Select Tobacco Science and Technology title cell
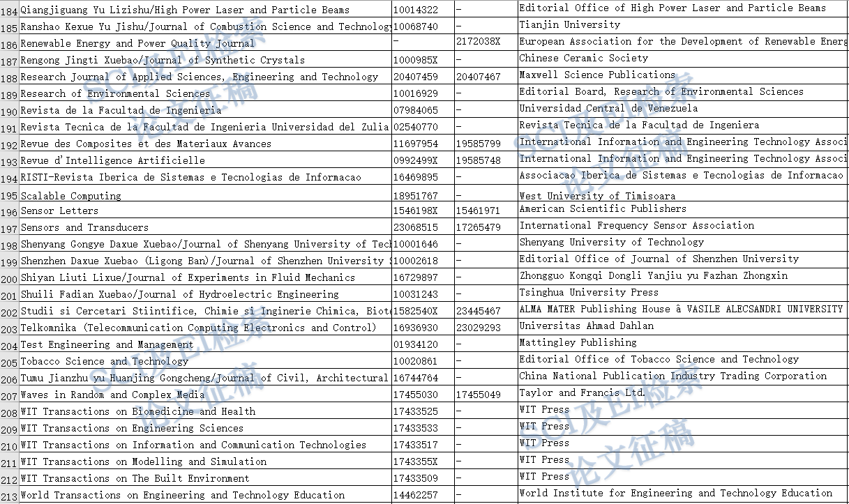 click(x=104, y=362)
